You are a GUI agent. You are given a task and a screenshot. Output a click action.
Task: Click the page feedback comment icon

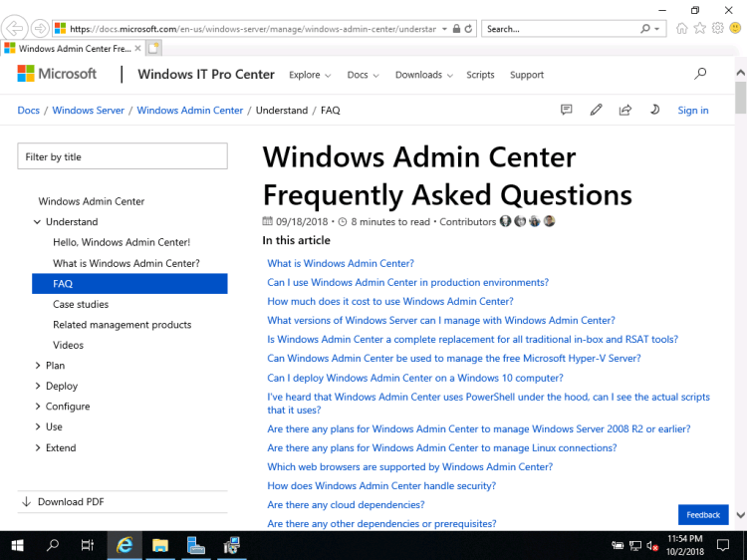pyautogui.click(x=567, y=110)
